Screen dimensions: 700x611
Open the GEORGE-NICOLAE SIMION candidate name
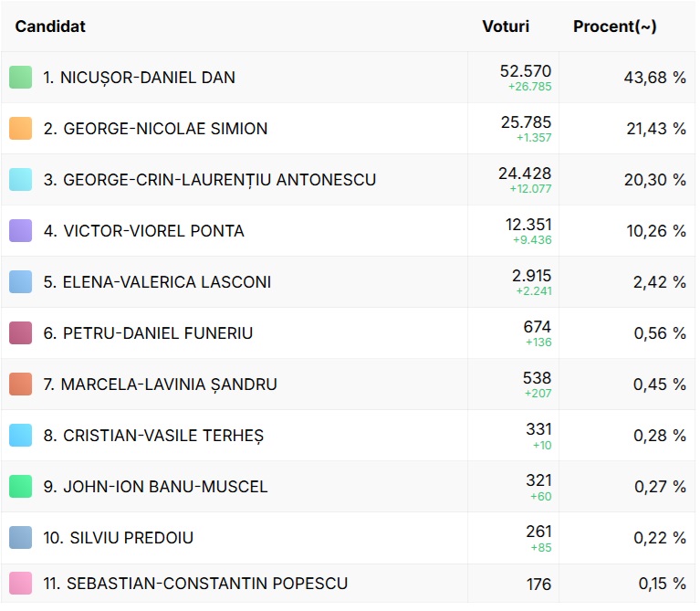[155, 129]
